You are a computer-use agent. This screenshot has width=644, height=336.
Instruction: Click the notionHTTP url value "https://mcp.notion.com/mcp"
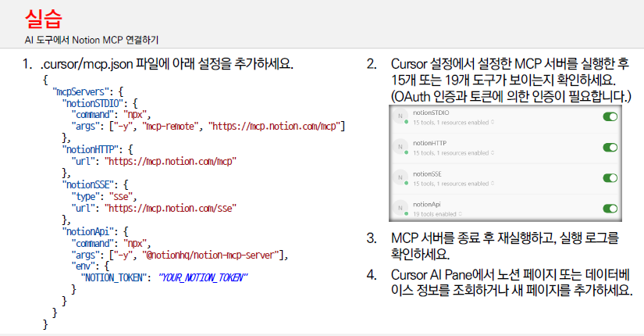pyautogui.click(x=170, y=161)
